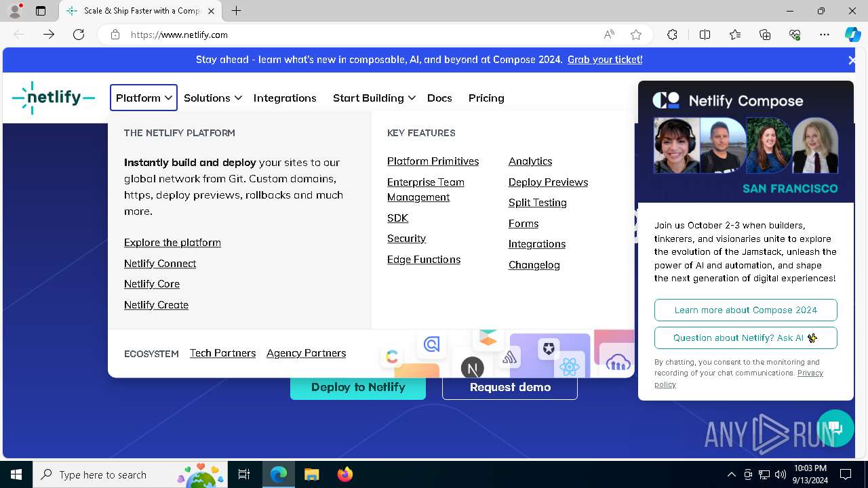Click the Windows taskbar search box
The width and height of the screenshot is (868, 488).
(129, 474)
